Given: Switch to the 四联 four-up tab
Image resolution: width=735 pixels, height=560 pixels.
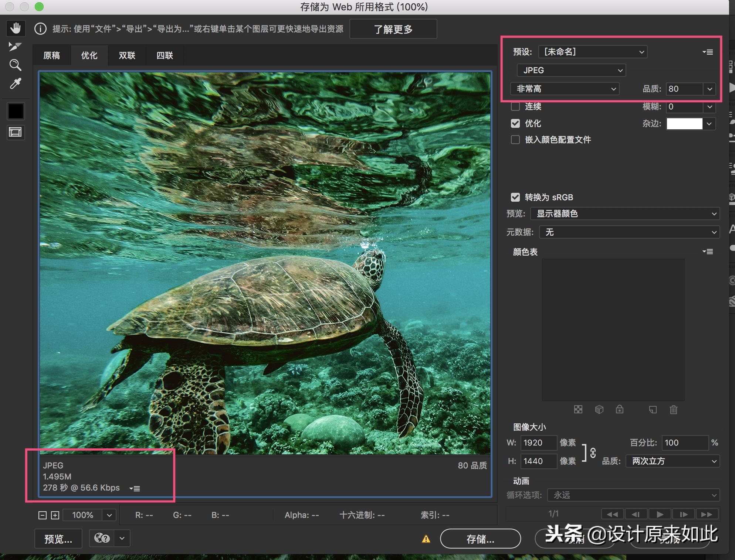Looking at the screenshot, I should click(x=165, y=55).
